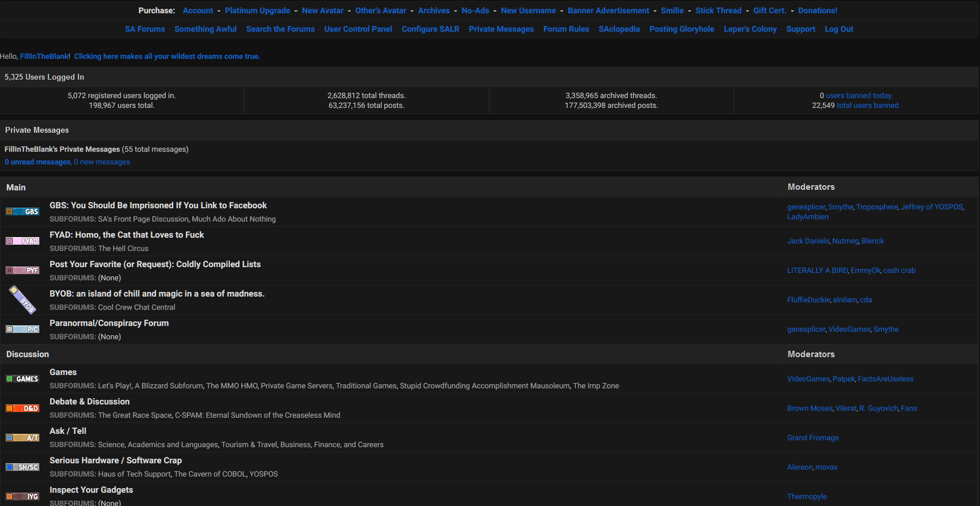Screen dimensions: 980x506
Task: View moderator Jack Daniels profile
Action: click(x=808, y=241)
